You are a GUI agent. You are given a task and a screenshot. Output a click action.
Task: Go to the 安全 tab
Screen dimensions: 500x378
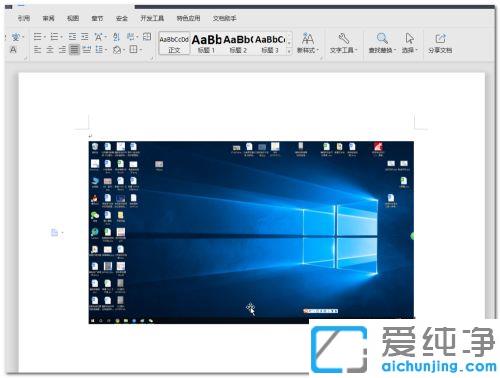point(122,19)
